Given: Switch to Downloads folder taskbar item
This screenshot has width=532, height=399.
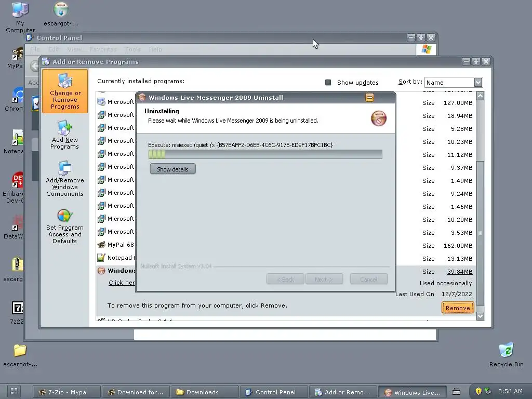Looking at the screenshot, I should point(205,392).
